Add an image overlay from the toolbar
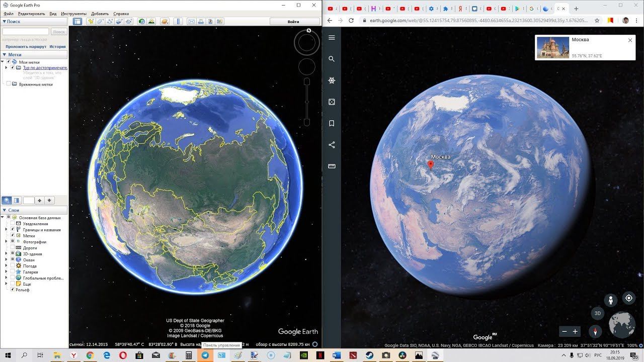 (x=119, y=22)
